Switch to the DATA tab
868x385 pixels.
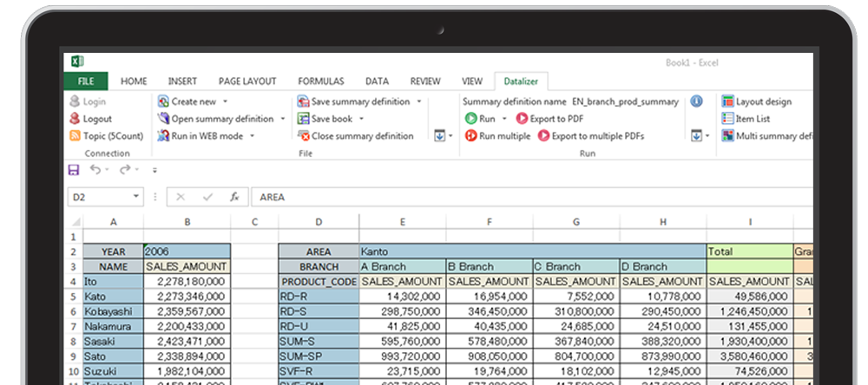377,82
